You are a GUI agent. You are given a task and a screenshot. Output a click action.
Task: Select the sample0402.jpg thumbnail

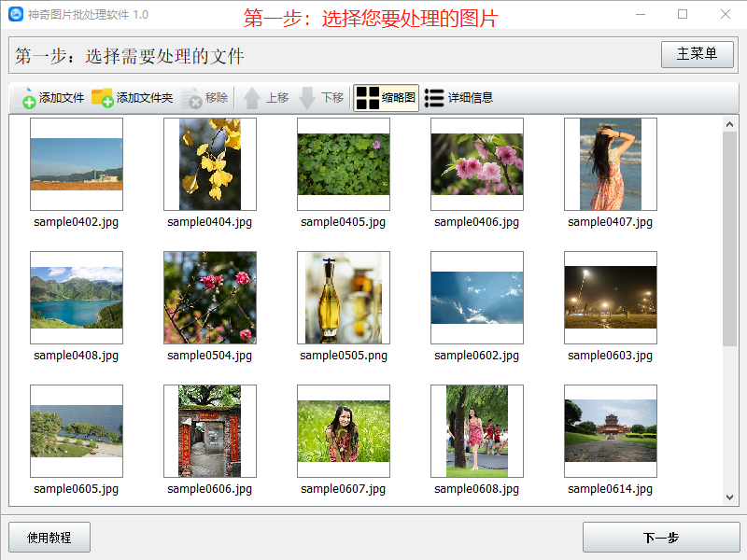tap(76, 165)
